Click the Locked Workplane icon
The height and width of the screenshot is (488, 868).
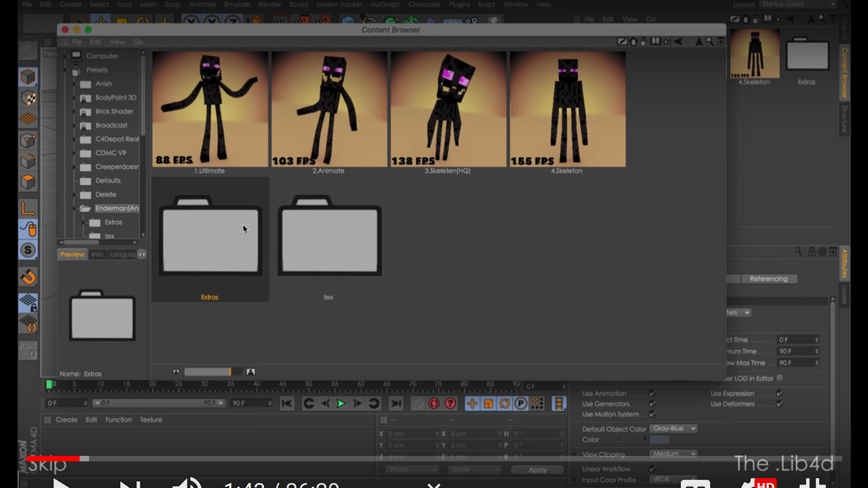coord(28,303)
